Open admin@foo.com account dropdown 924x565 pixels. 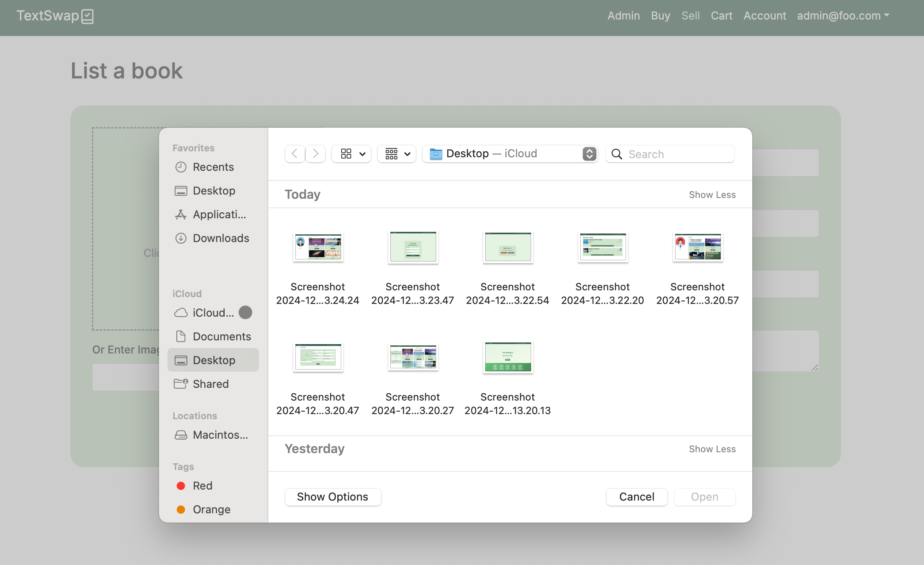[x=843, y=16]
